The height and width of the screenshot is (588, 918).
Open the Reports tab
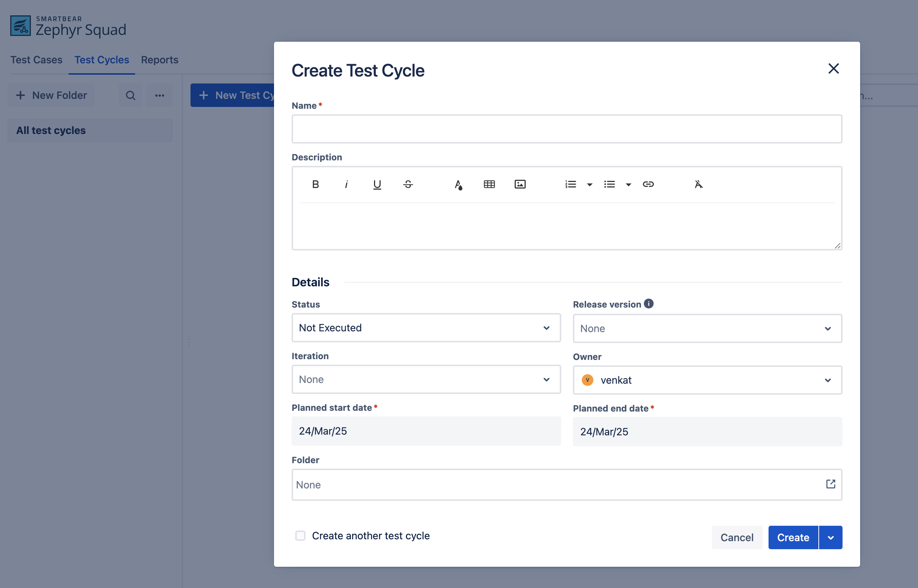coord(159,60)
